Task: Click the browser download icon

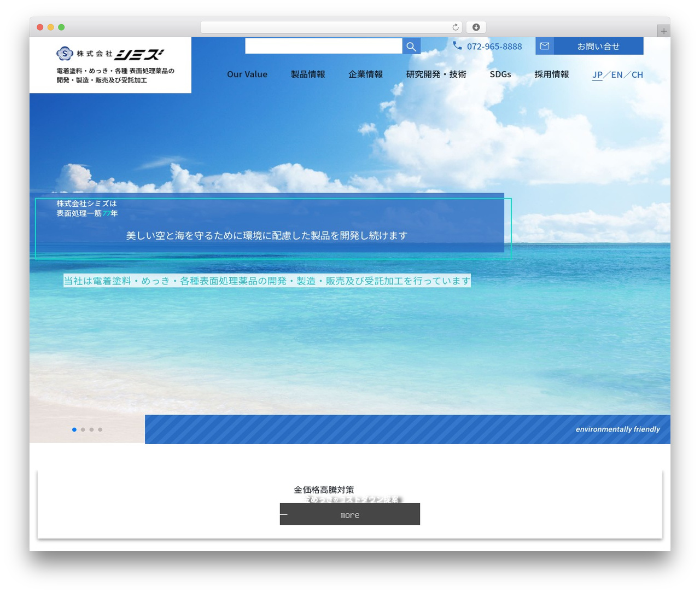Action: tap(476, 27)
